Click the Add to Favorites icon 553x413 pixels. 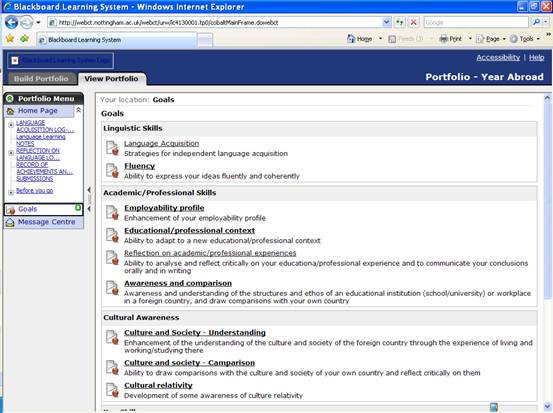click(x=24, y=38)
